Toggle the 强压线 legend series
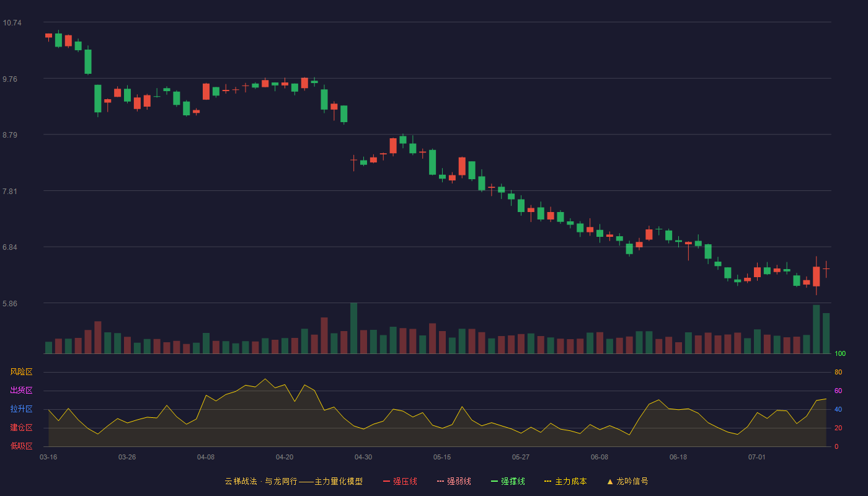868x496 pixels. click(400, 481)
